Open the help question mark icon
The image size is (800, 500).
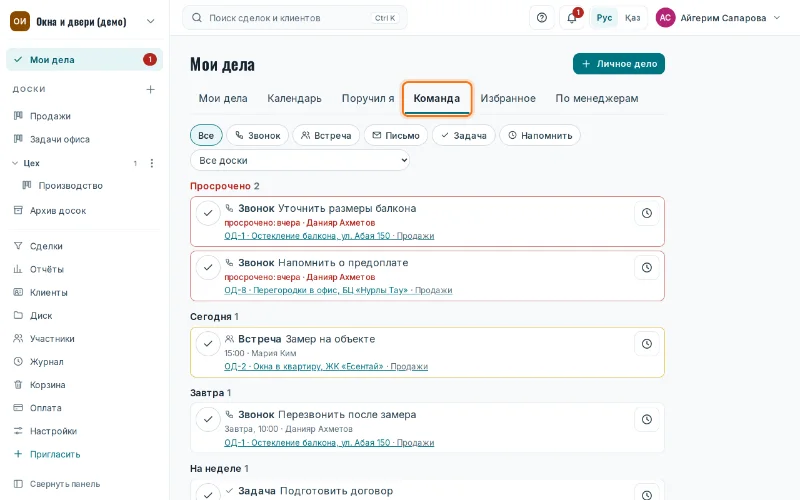(x=542, y=18)
